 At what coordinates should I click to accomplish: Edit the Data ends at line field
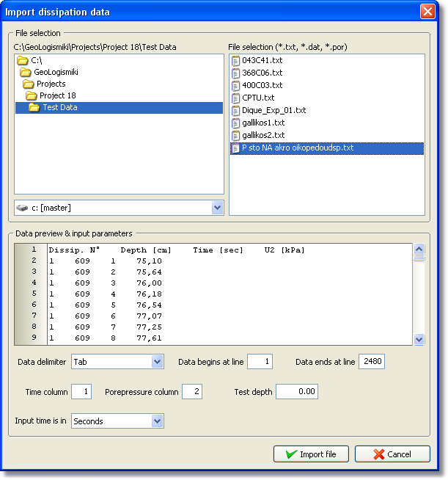[371, 362]
